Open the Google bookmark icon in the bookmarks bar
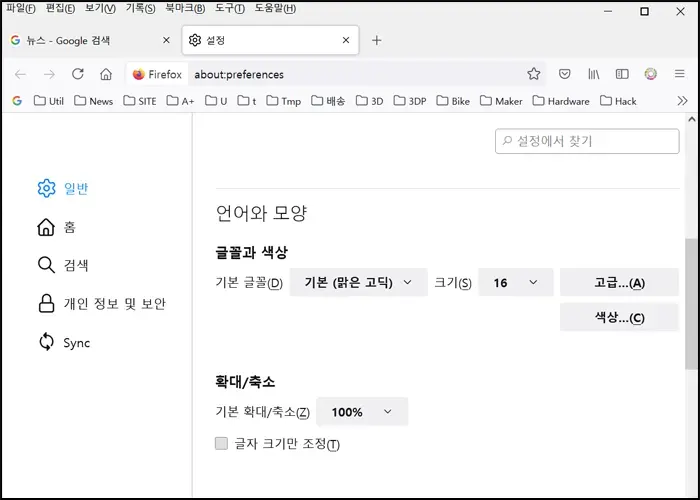 pos(17,101)
